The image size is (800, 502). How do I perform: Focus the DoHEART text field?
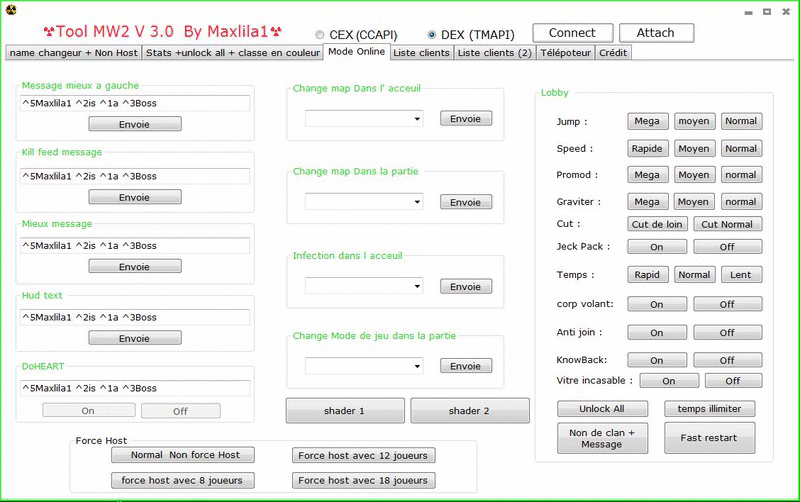pos(135,388)
